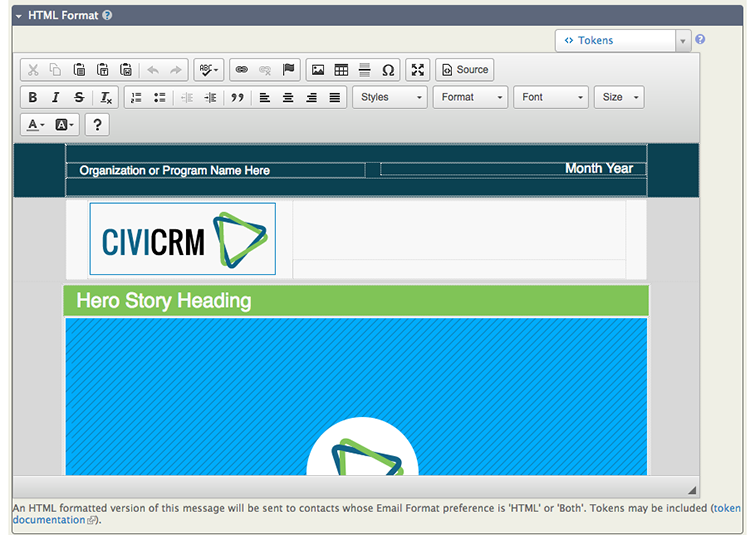Insert numbered list

click(136, 98)
